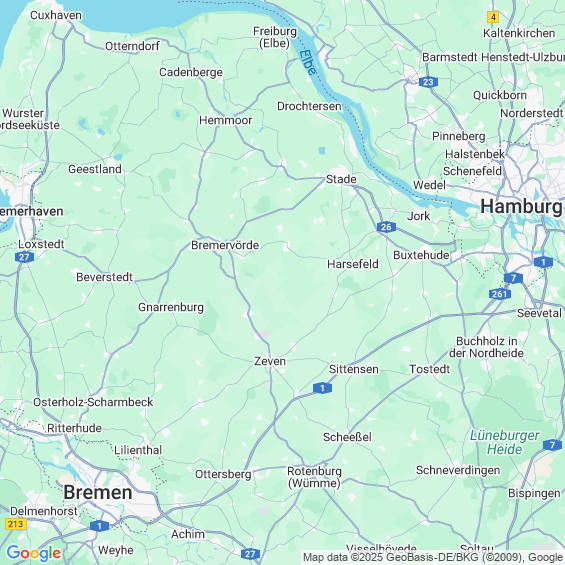Click the A1 shield near Sittensen
Screen dimensions: 565x565
pyautogui.click(x=322, y=388)
